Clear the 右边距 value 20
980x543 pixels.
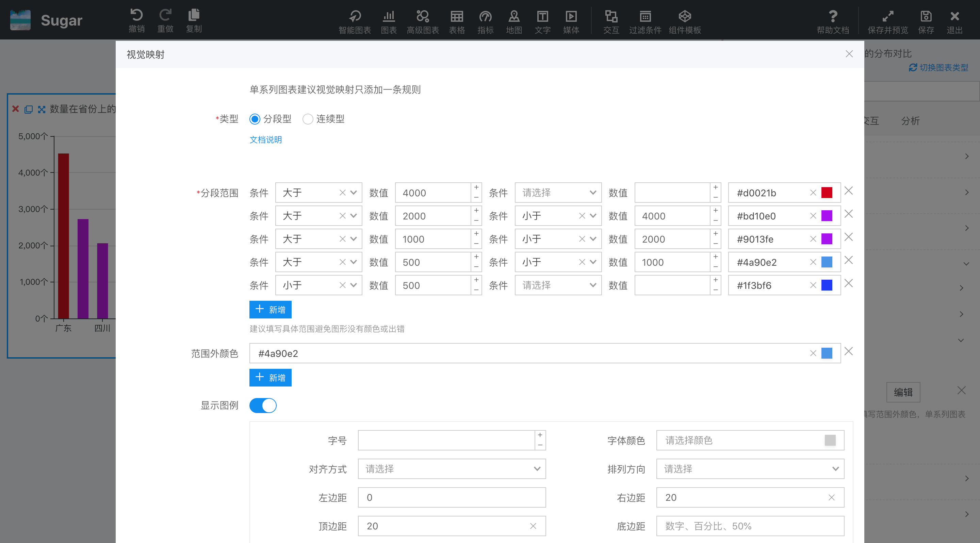pos(831,497)
